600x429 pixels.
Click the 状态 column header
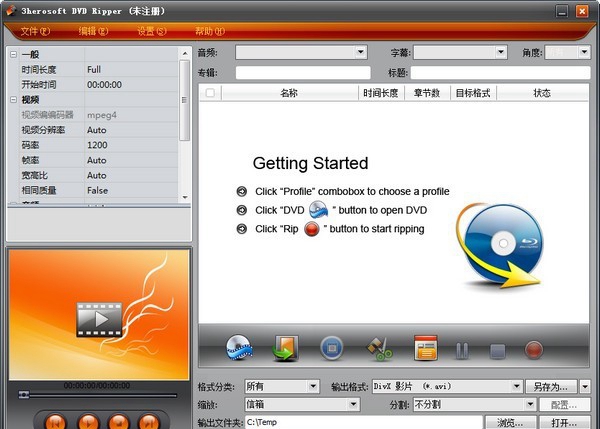tap(542, 93)
